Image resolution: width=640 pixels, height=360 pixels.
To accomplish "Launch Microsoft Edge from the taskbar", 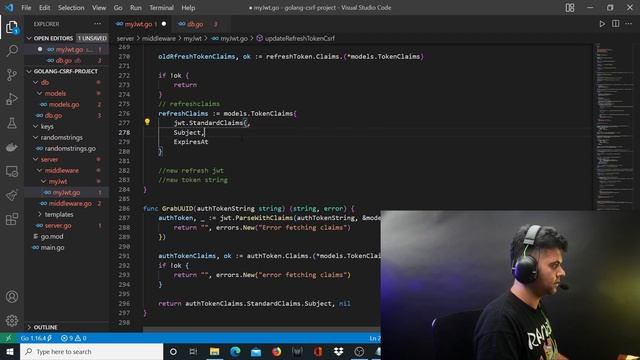I will click(235, 351).
